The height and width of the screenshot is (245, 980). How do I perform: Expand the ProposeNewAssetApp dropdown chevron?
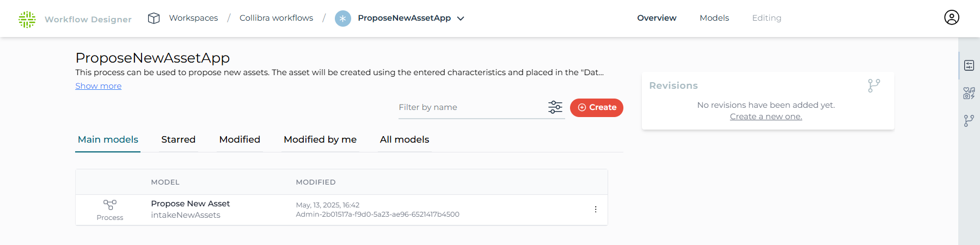coord(461,19)
